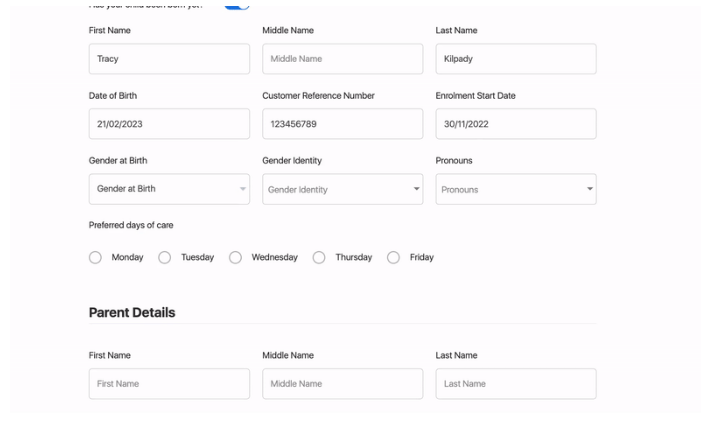
Task: Click the Enrolment Start Date field
Action: pyautogui.click(x=515, y=124)
